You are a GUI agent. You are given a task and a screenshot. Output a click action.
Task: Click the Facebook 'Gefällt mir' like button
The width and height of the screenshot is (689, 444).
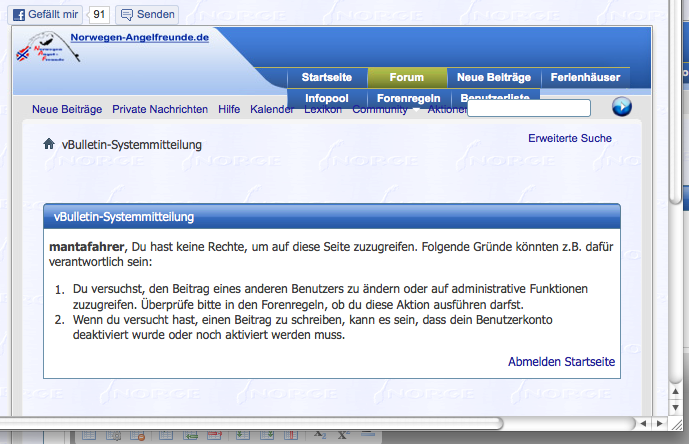(x=45, y=15)
